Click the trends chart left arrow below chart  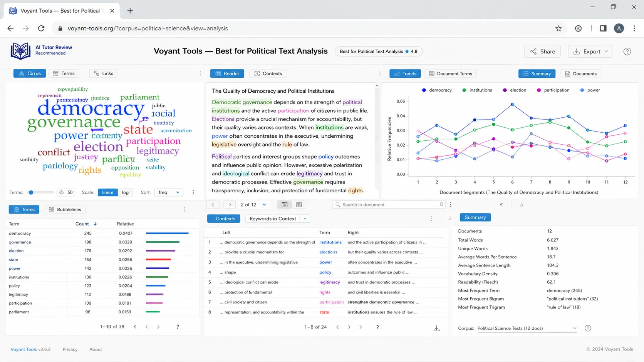tap(501, 205)
